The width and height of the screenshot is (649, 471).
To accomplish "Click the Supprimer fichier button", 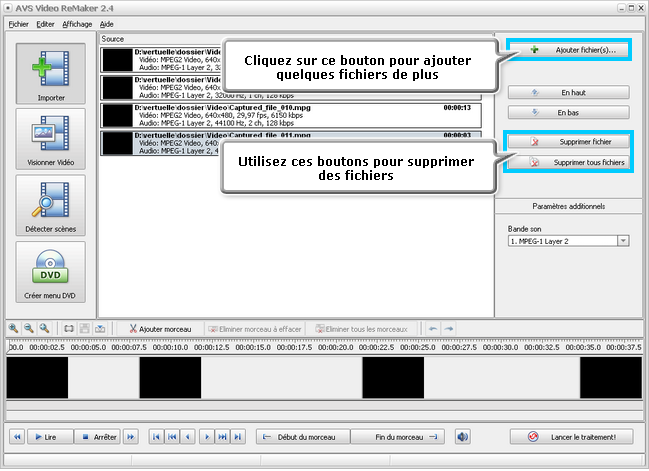I will tap(569, 142).
